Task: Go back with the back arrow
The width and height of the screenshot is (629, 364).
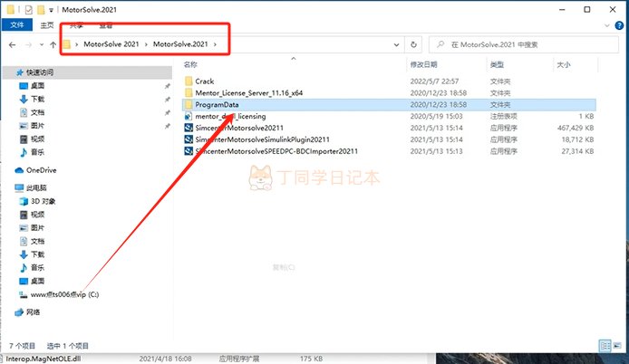Action: (13, 45)
